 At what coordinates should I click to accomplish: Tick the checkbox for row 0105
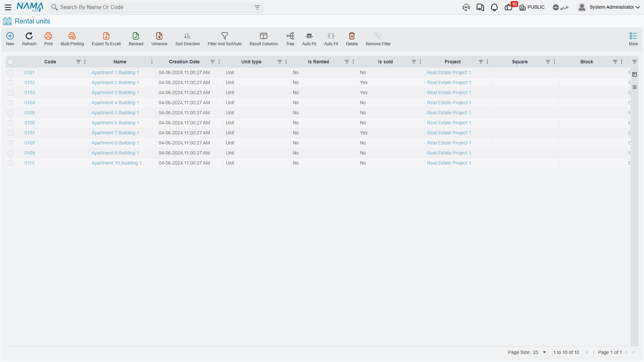(10, 113)
